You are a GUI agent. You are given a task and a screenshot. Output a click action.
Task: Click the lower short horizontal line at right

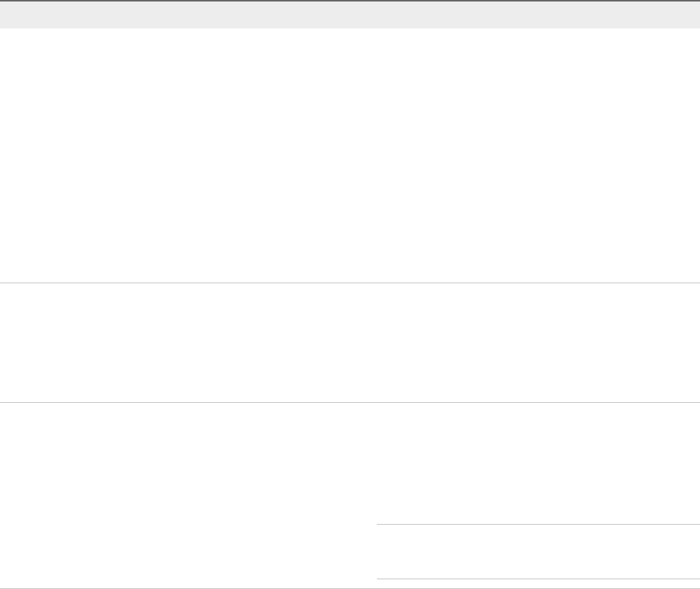click(x=538, y=579)
